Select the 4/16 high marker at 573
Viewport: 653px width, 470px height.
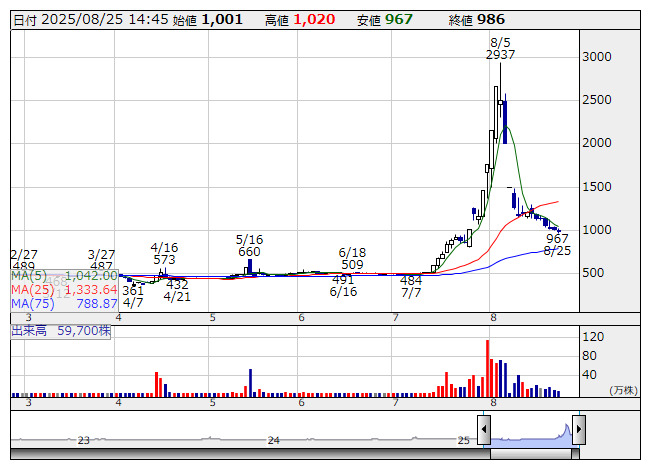pos(164,253)
